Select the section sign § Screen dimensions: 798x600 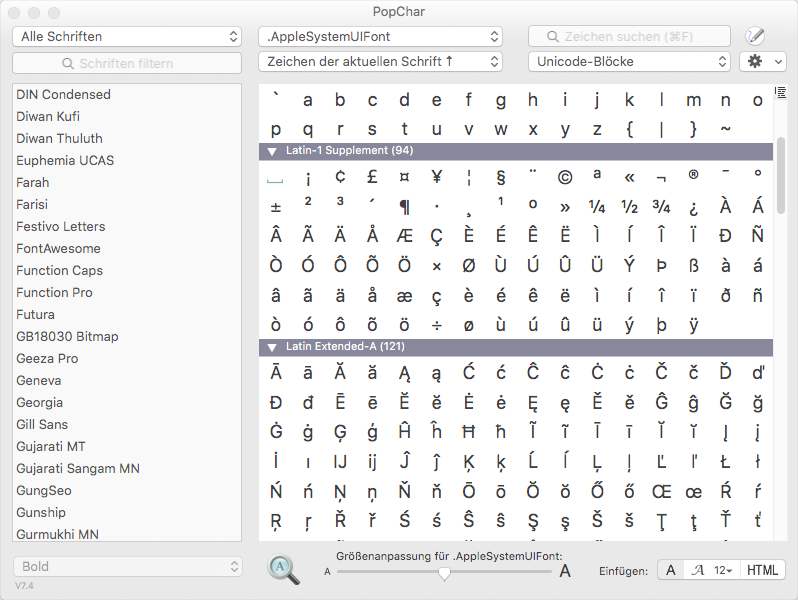click(x=501, y=177)
